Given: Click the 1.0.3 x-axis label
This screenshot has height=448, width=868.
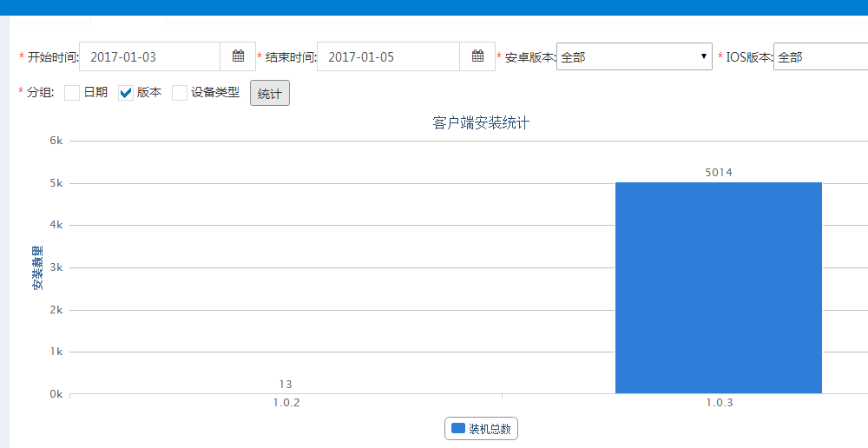Looking at the screenshot, I should point(719,403).
